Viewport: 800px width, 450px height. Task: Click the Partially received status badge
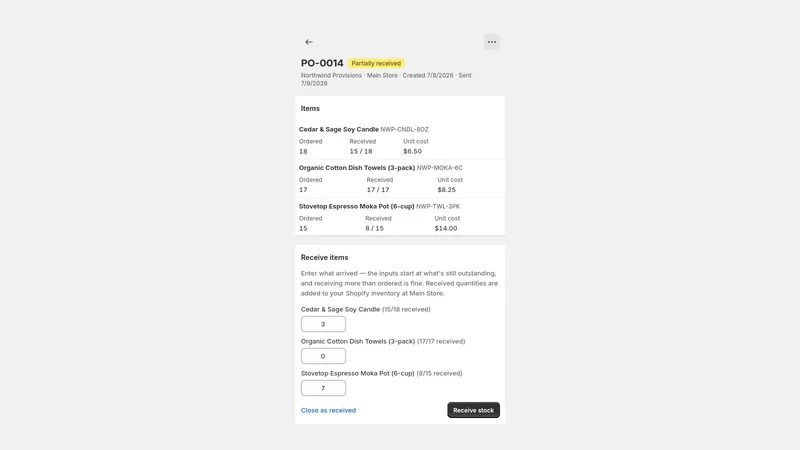pos(376,63)
